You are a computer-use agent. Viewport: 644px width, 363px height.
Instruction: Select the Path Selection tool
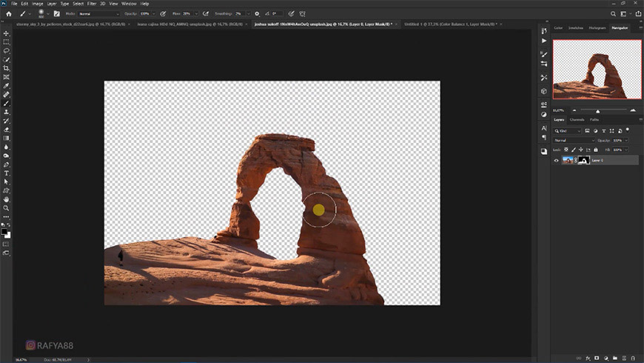click(x=6, y=181)
